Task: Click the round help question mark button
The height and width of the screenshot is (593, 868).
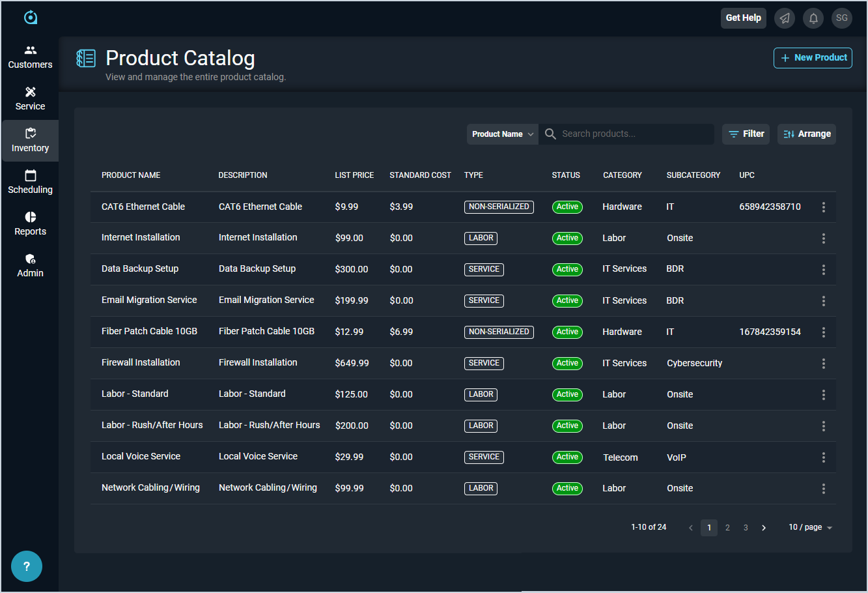Action: pos(27,566)
